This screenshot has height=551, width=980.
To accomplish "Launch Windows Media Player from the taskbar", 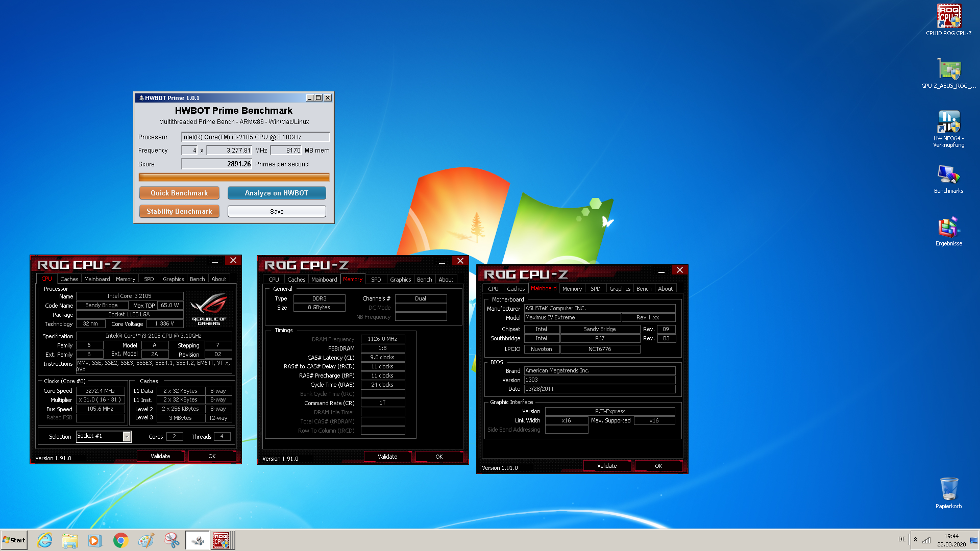I will [x=95, y=540].
